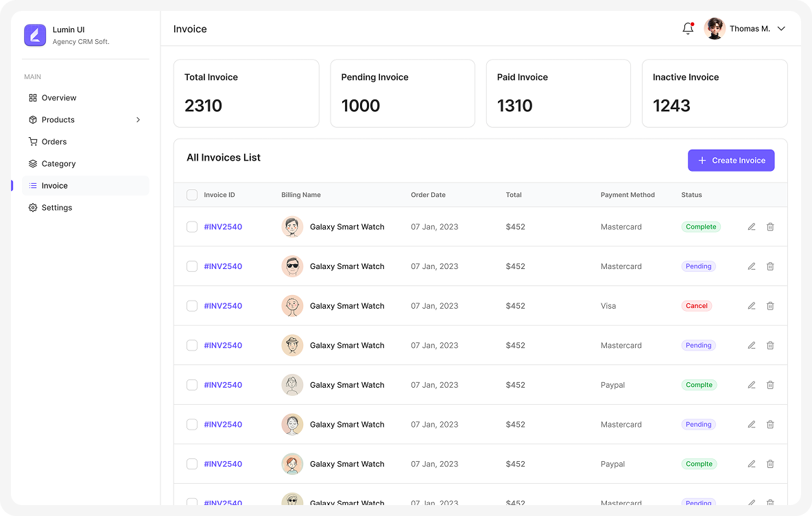
Task: Click the Settings gear icon in sidebar
Action: 33,208
